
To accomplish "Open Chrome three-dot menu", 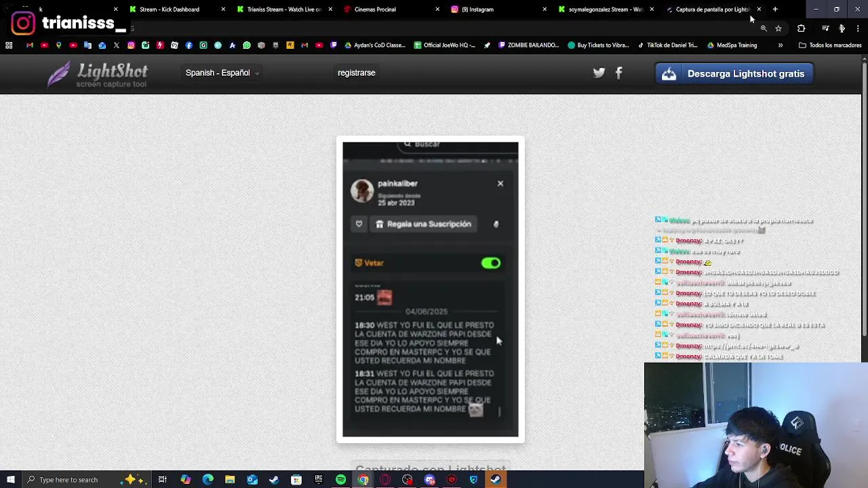I will (x=858, y=28).
